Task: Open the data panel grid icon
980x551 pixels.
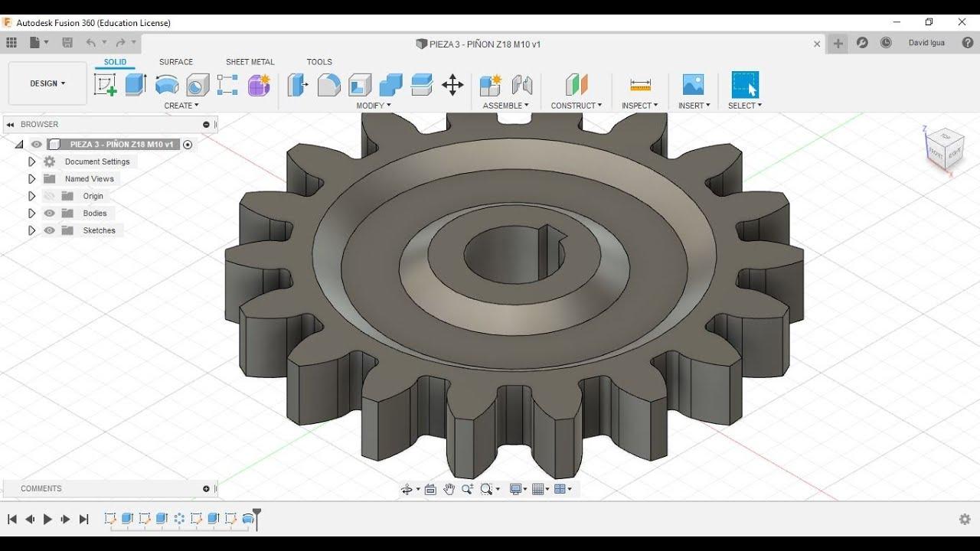Action: point(11,43)
